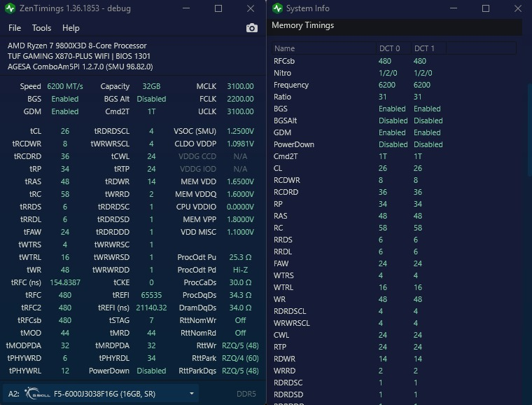Click the System Info window logo icon
This screenshot has width=532, height=405.
point(277,8)
